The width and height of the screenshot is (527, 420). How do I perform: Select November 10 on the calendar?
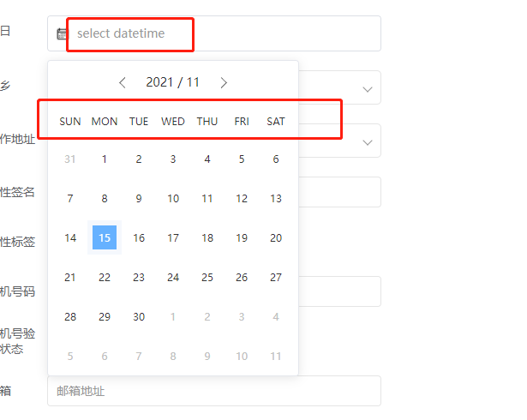(173, 198)
